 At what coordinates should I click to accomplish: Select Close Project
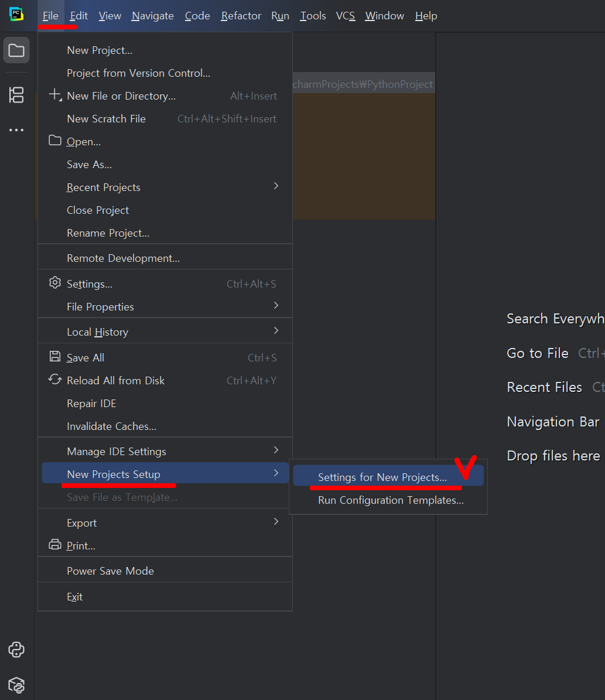point(165,210)
